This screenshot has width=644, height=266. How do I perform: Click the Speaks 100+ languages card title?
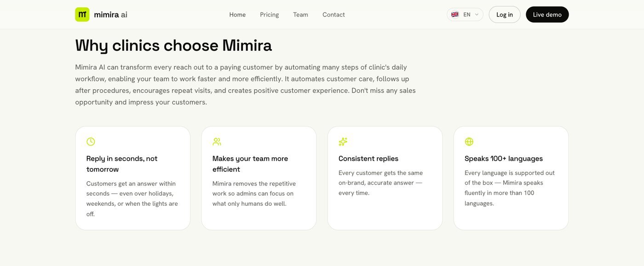pyautogui.click(x=504, y=158)
